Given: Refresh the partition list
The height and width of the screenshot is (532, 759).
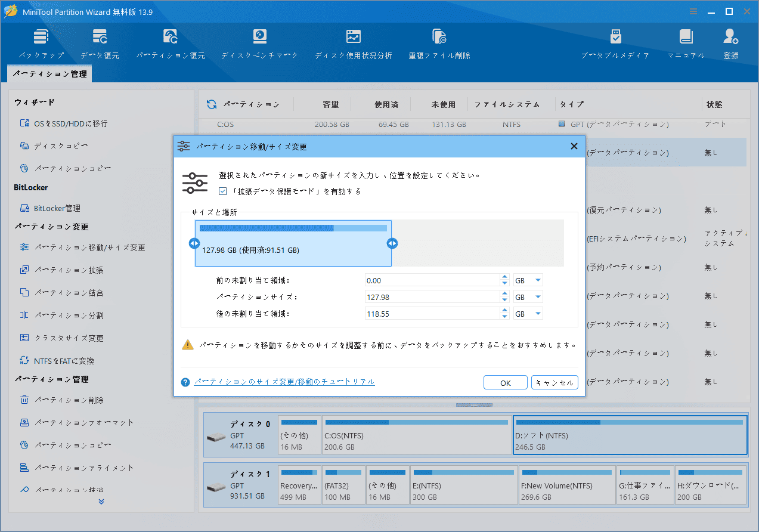Looking at the screenshot, I should (212, 104).
